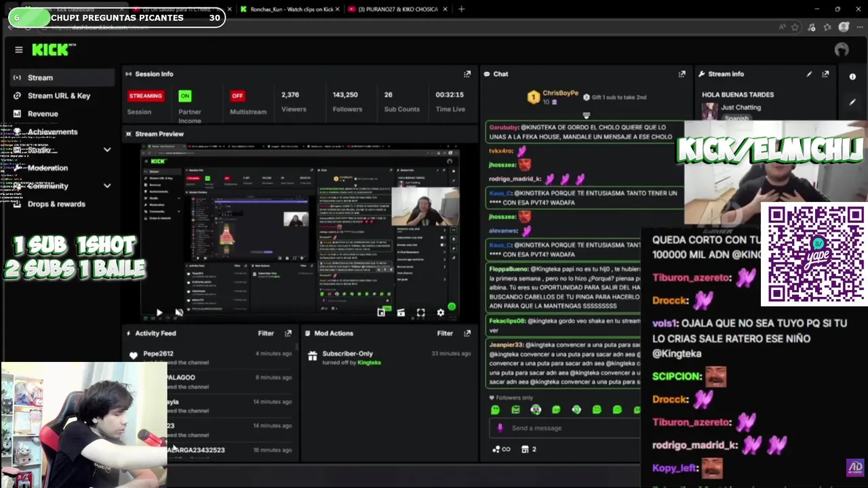The width and height of the screenshot is (868, 488).
Task: Expand the collapsed section above Moderation
Action: point(106,150)
